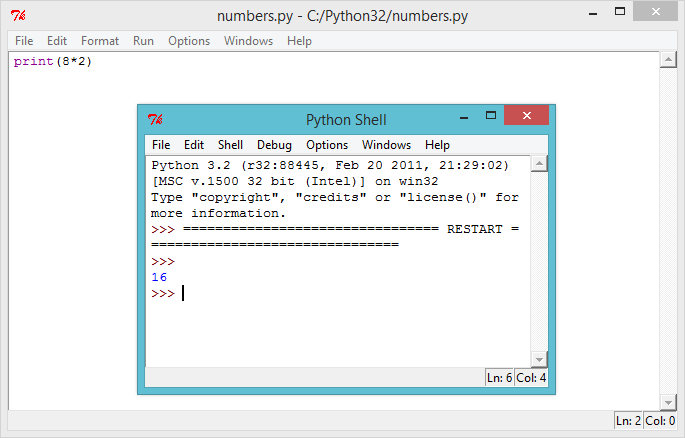685x438 pixels.
Task: Click the Ln: 6 indicator in the shell status bar
Action: [499, 378]
